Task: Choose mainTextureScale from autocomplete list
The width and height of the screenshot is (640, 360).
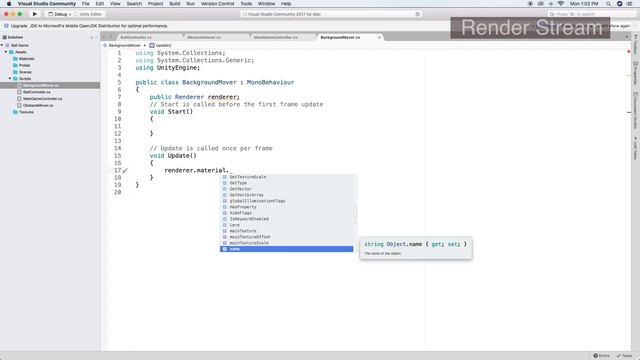Action: point(286,243)
